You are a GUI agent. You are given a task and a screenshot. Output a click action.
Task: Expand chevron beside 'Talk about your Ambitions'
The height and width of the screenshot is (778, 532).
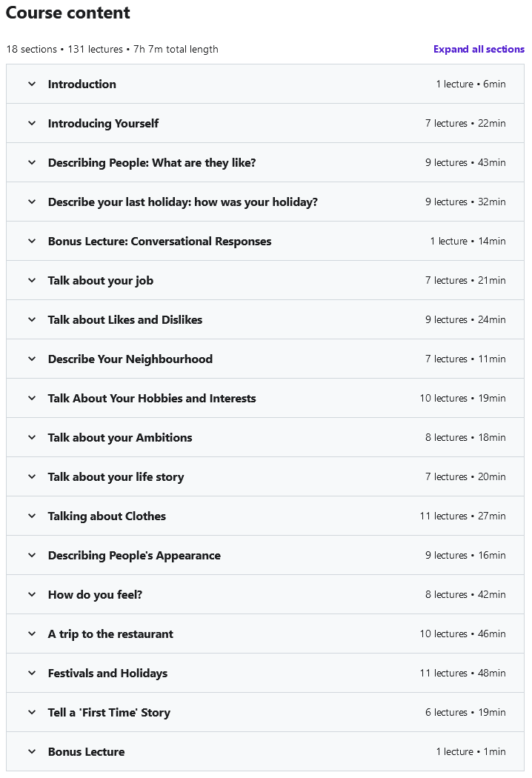(32, 437)
